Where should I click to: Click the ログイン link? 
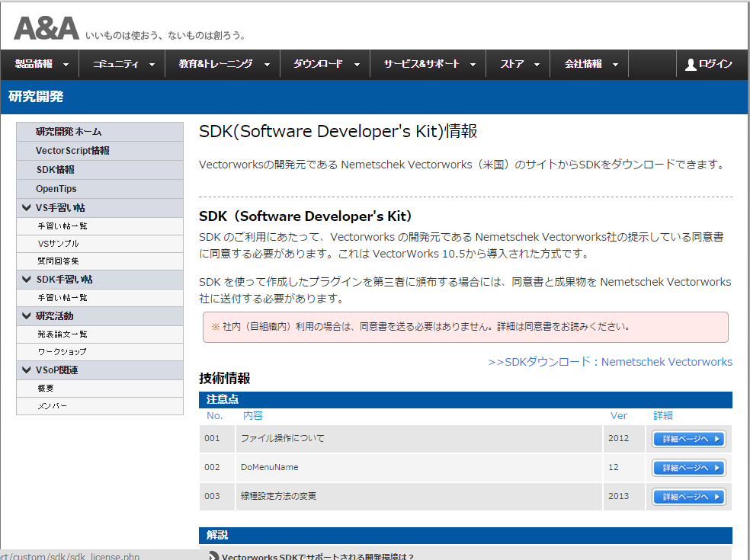715,64
